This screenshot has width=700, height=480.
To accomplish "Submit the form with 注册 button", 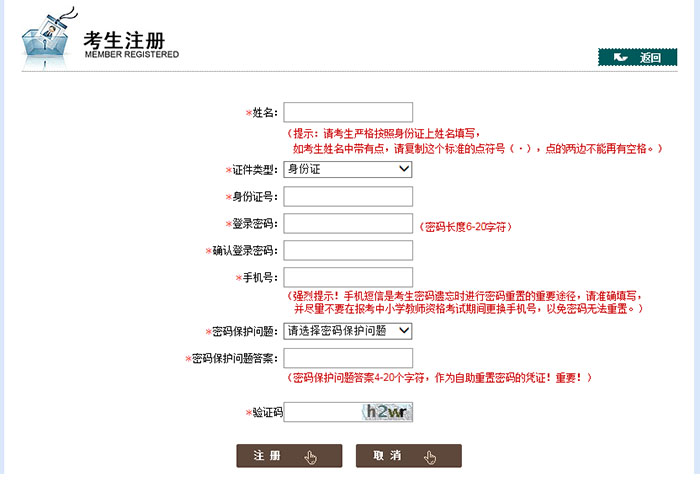I will tap(289, 456).
